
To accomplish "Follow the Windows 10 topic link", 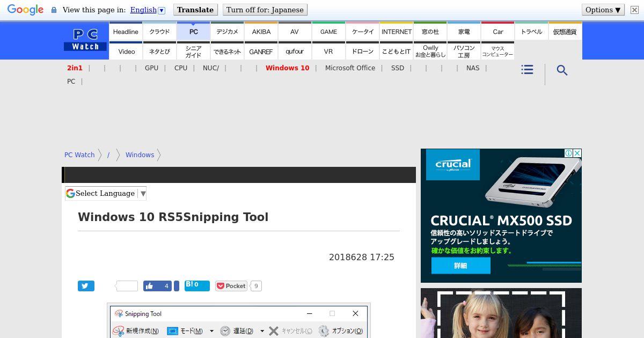I will [x=287, y=68].
